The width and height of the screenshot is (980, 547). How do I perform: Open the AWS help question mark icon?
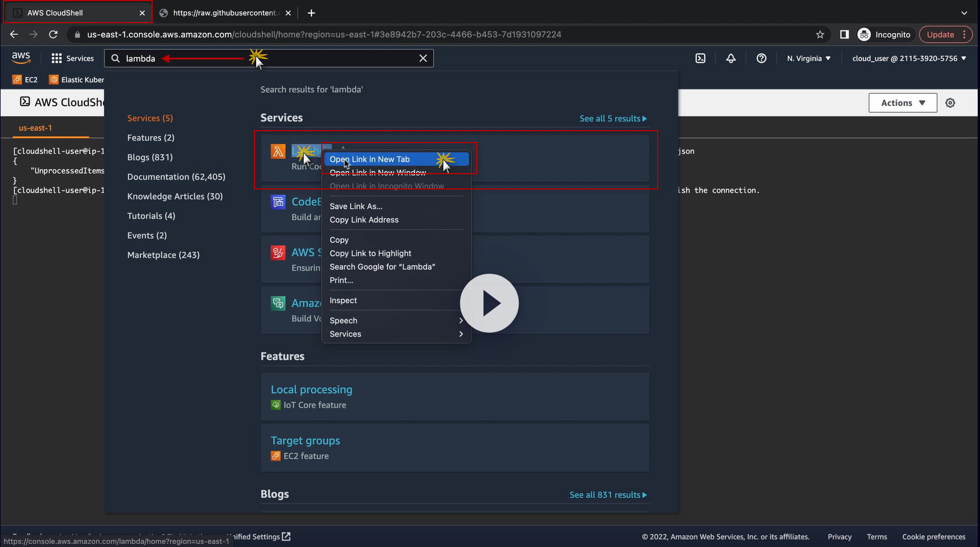(761, 58)
